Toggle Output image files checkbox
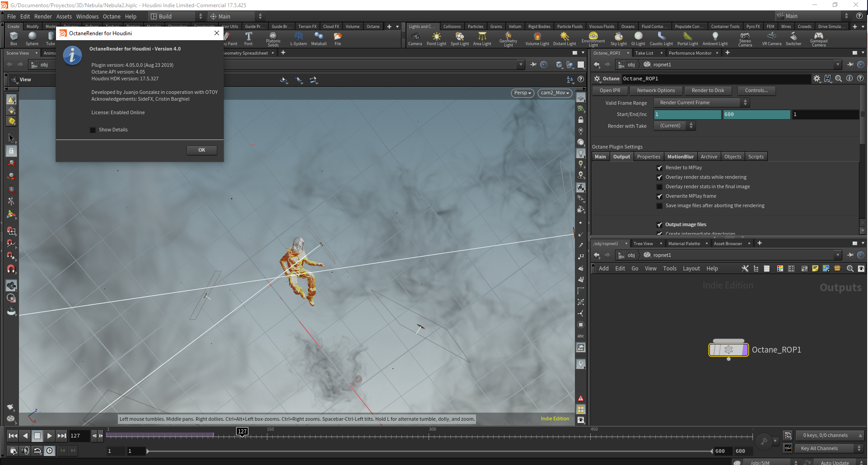Image resolution: width=868 pixels, height=465 pixels. click(x=659, y=225)
